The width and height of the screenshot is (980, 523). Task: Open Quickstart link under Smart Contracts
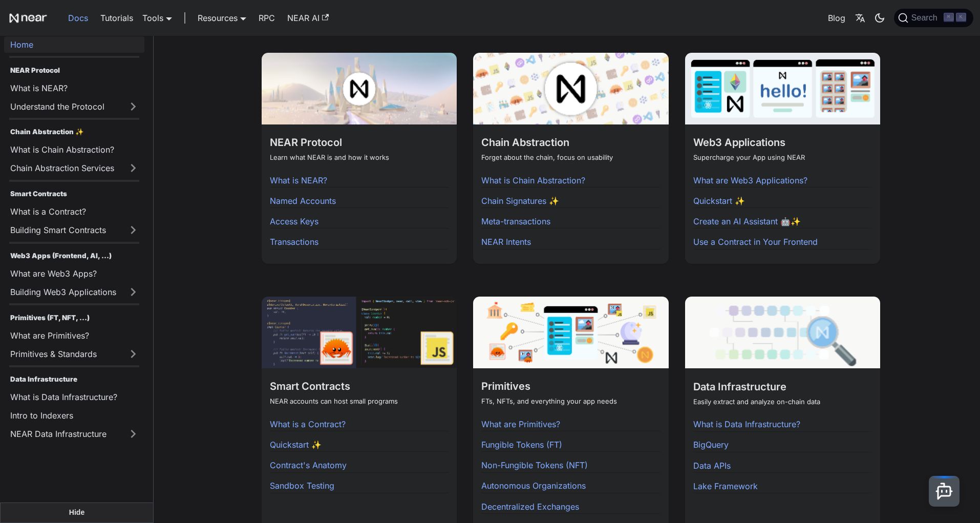295,445
